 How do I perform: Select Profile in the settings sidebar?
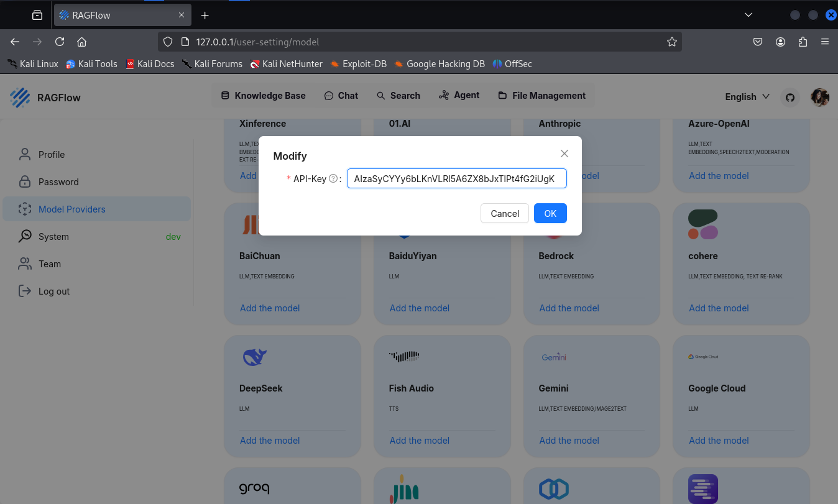51,155
